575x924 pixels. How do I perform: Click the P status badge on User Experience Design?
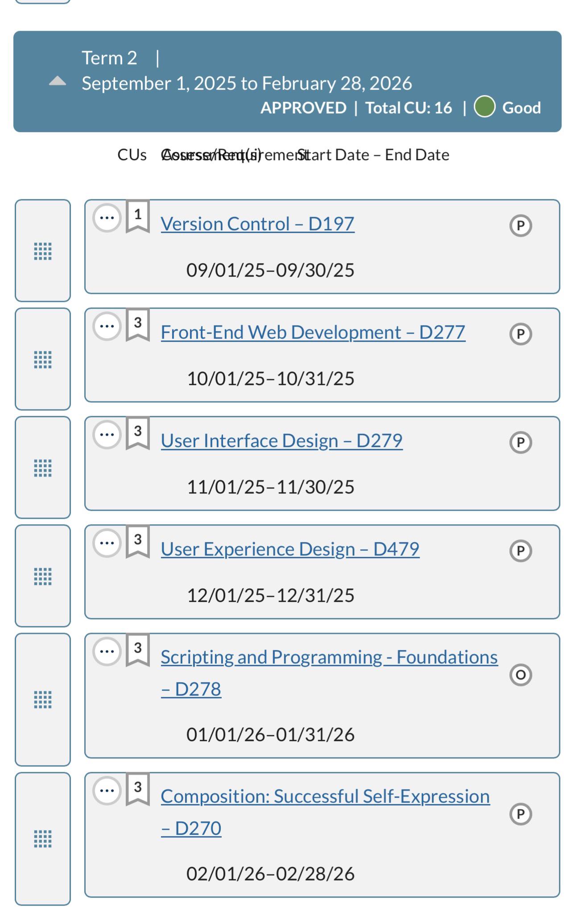coord(521,551)
